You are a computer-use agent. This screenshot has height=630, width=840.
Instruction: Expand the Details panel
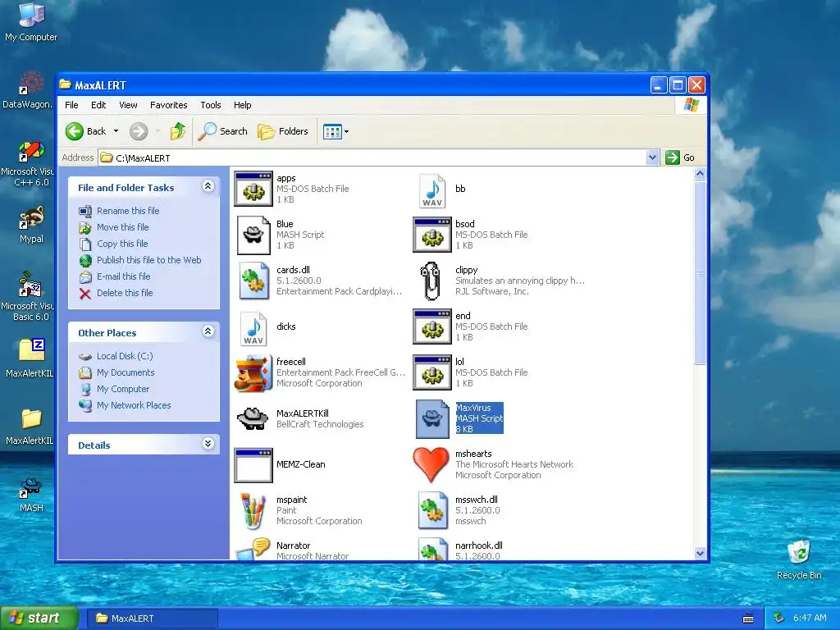point(208,444)
